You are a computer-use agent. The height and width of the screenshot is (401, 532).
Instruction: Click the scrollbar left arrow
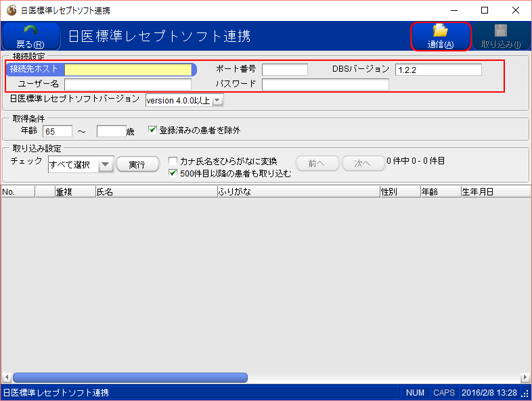click(7, 377)
